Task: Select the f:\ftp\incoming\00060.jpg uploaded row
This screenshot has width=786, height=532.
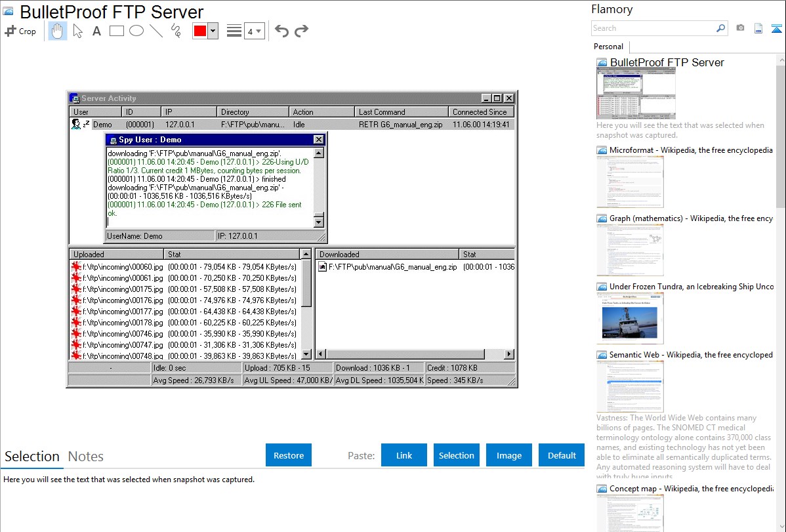Action: (184, 267)
